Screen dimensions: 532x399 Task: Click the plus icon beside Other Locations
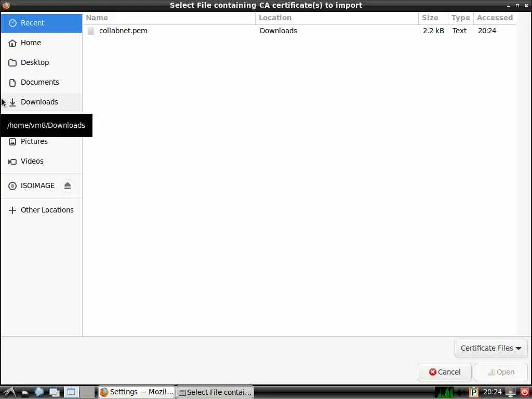pos(12,210)
